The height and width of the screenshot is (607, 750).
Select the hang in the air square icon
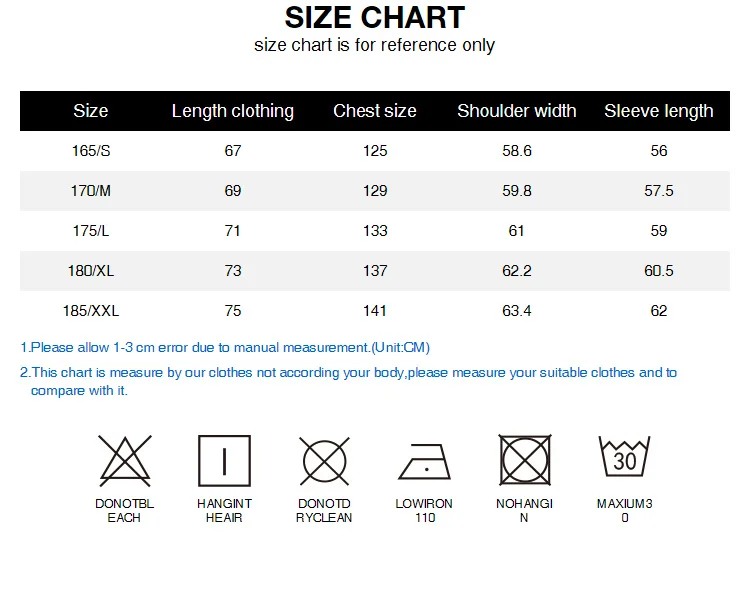click(x=224, y=461)
